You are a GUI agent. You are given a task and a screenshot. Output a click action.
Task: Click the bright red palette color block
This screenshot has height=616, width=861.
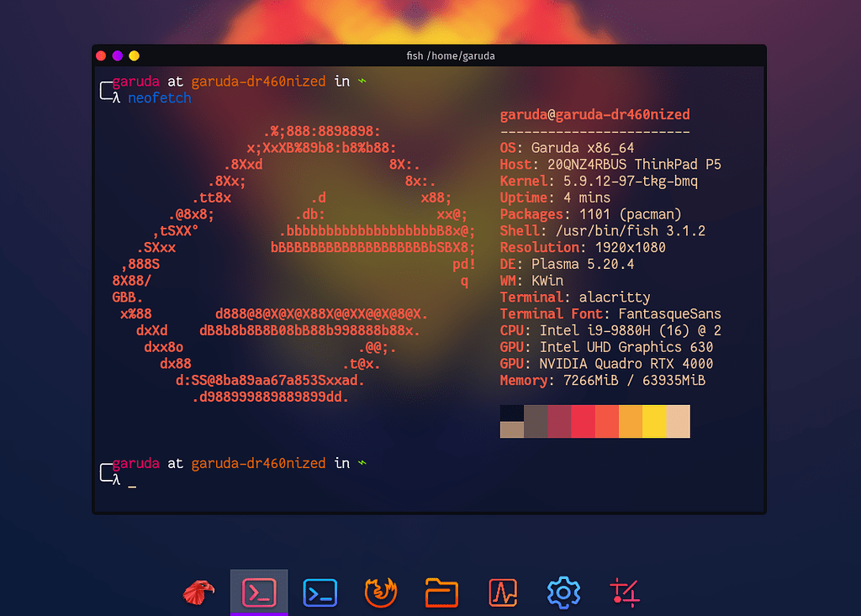pyautogui.click(x=583, y=421)
